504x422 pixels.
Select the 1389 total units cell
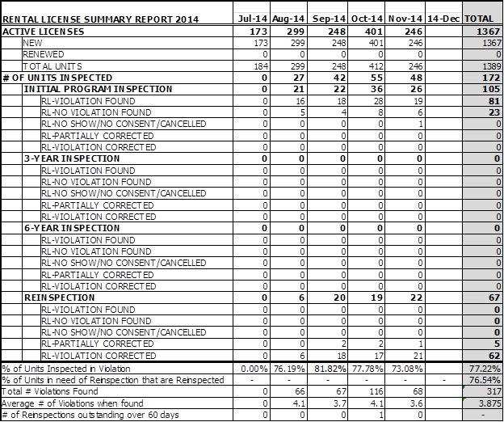point(483,65)
